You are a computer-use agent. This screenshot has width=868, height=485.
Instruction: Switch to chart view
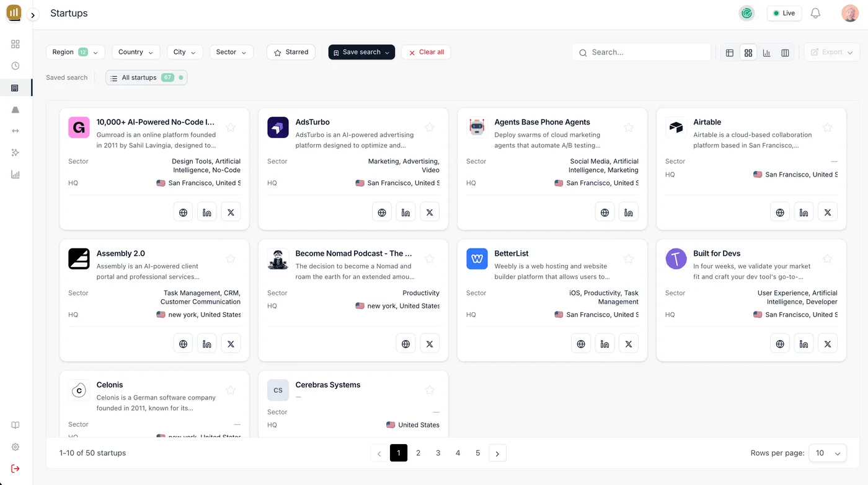(767, 53)
